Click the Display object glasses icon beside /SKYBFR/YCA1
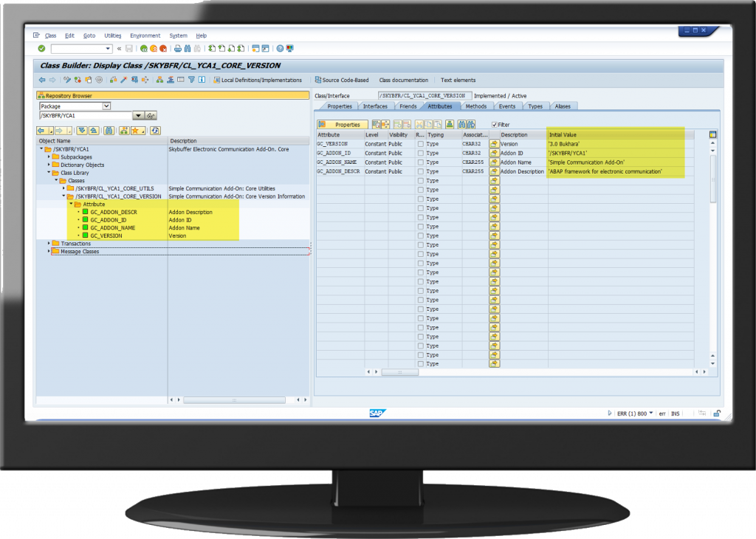Image resolution: width=756 pixels, height=539 pixels. pyautogui.click(x=151, y=116)
